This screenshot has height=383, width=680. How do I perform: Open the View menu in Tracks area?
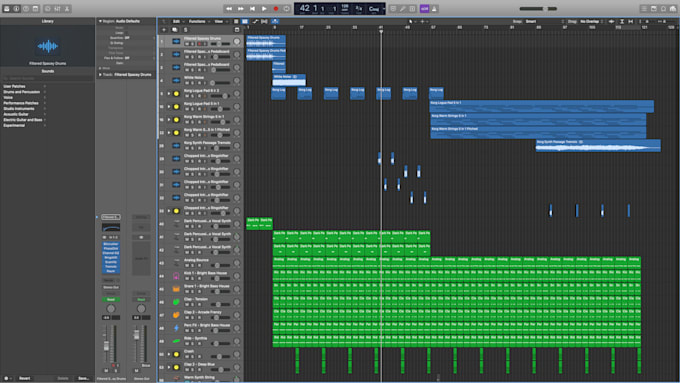click(x=220, y=21)
